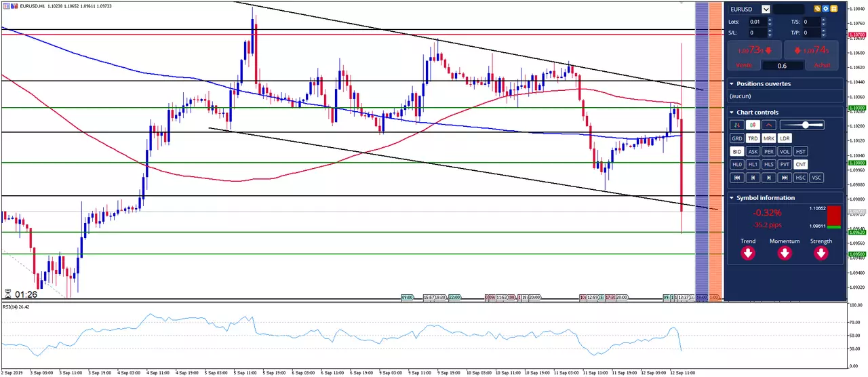
Task: Click the T/P stepper arrows
Action: point(823,33)
